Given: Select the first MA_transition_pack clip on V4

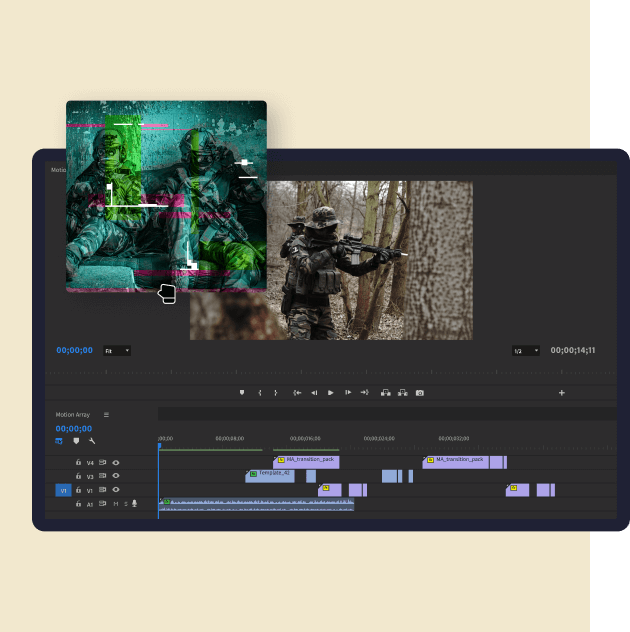Looking at the screenshot, I should point(306,462).
